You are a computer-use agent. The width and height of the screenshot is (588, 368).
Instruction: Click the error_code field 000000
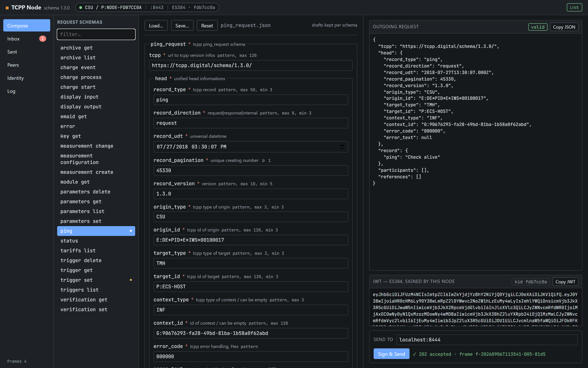click(251, 357)
